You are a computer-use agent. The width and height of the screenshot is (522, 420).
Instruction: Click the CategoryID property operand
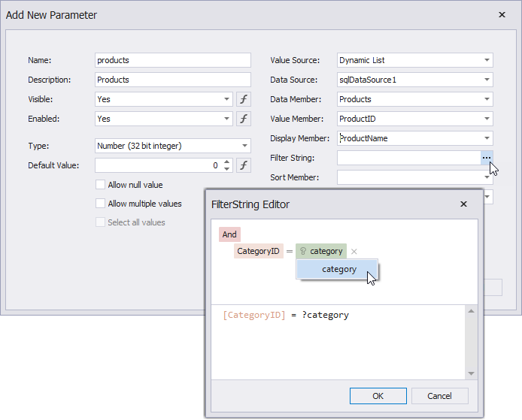259,252
